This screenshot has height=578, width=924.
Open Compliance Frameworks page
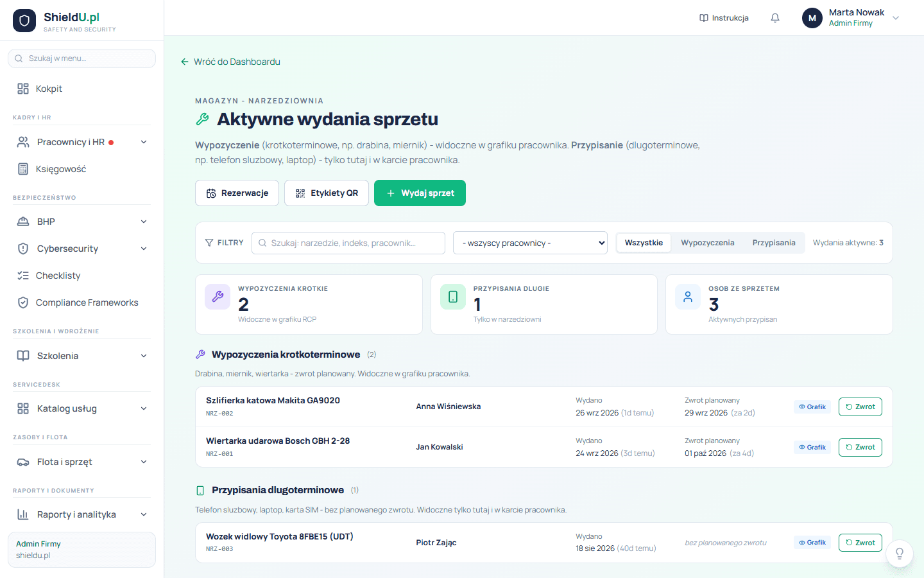point(81,302)
